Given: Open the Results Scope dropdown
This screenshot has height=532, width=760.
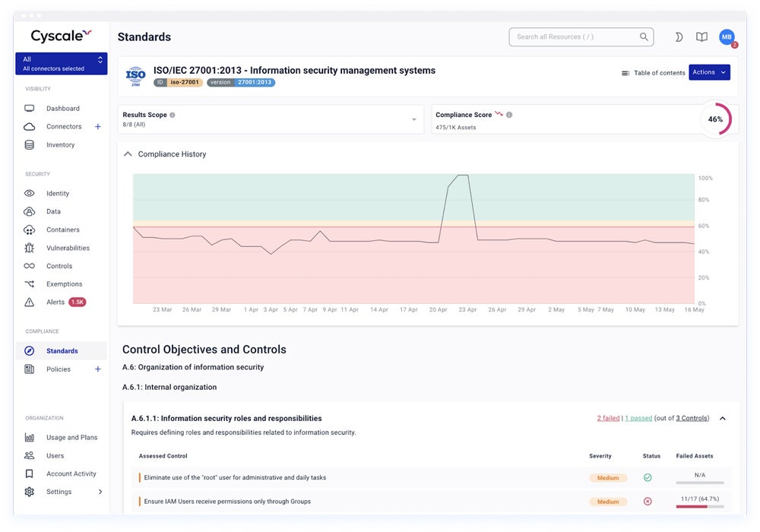Looking at the screenshot, I should tap(414, 119).
